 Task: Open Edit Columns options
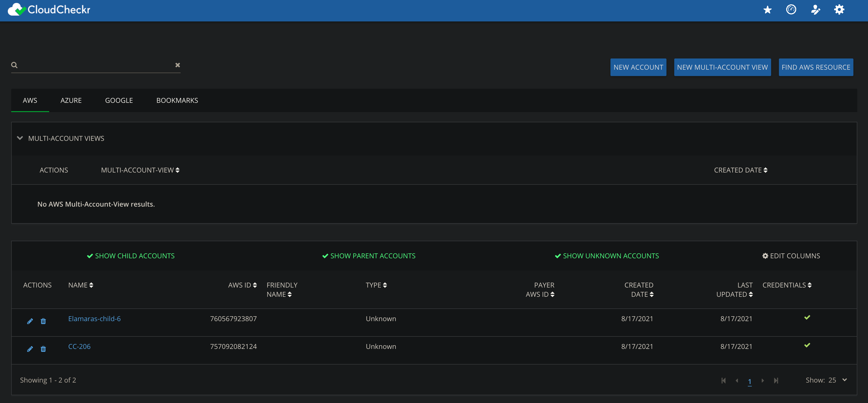[x=791, y=256]
